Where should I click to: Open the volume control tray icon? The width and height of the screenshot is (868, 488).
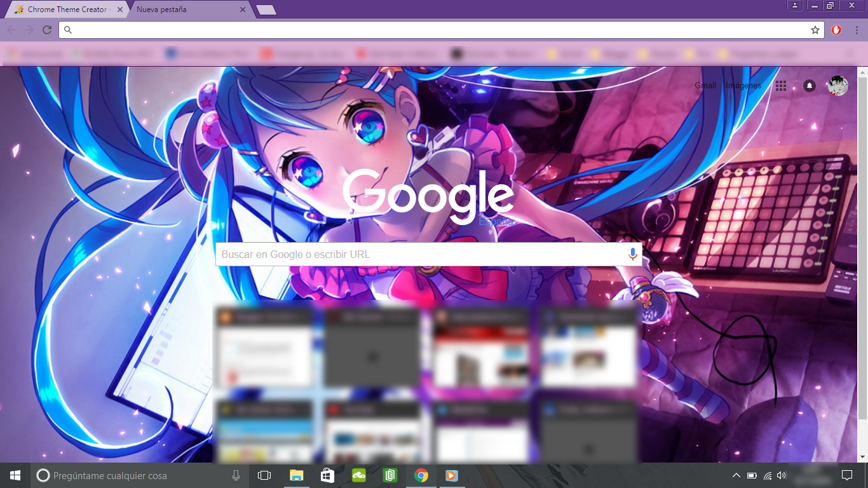click(x=782, y=475)
